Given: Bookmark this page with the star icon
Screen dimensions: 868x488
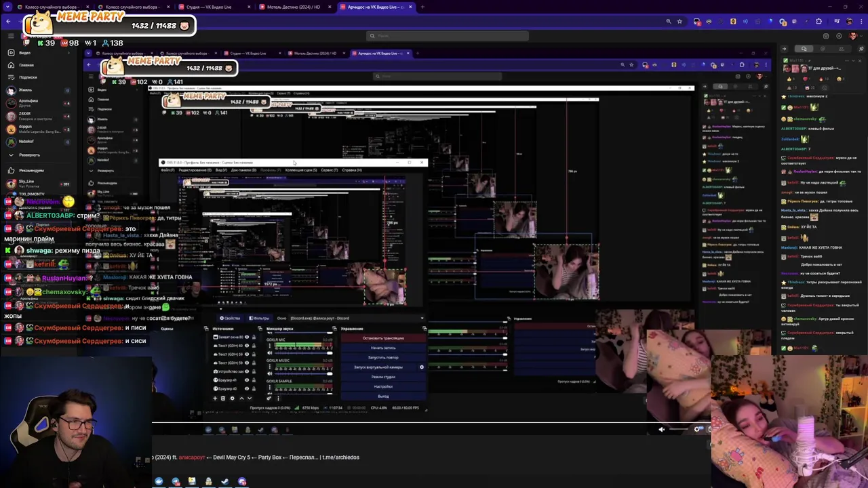Looking at the screenshot, I should pyautogui.click(x=679, y=22).
